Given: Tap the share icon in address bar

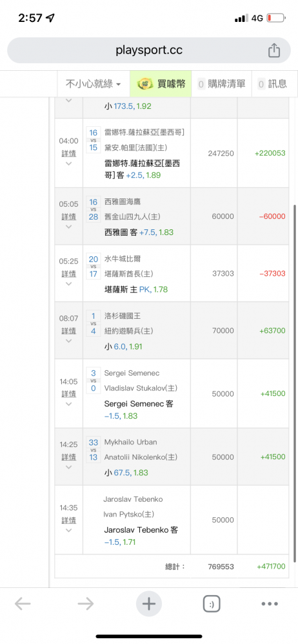Looking at the screenshot, I should point(274,50).
